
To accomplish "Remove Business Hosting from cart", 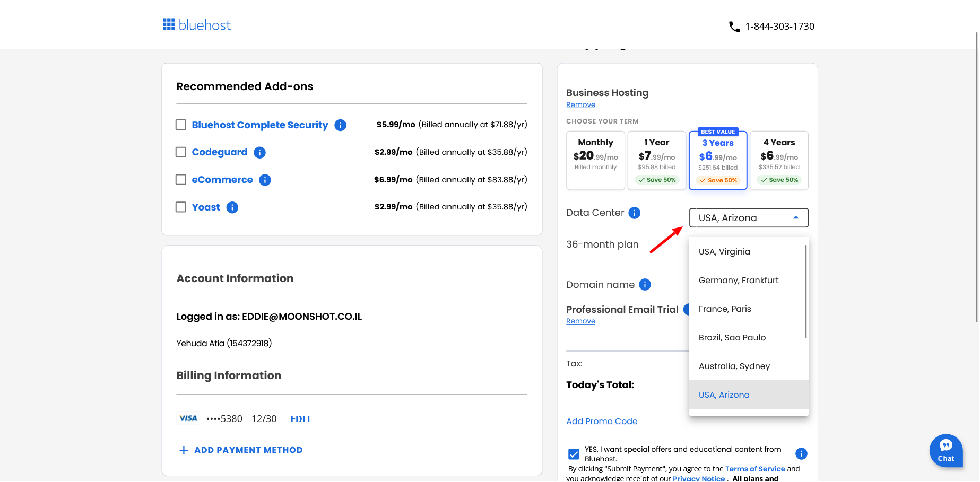I will pos(580,105).
